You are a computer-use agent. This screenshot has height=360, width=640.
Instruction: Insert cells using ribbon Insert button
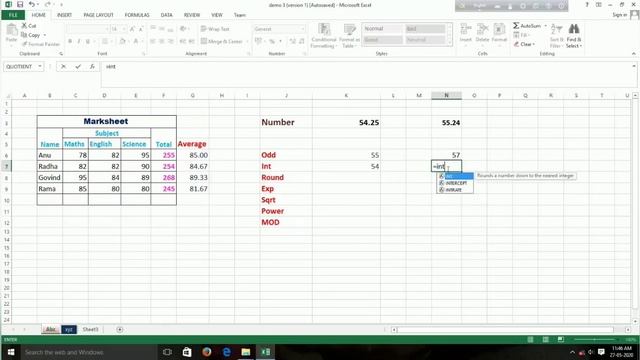pyautogui.click(x=466, y=33)
